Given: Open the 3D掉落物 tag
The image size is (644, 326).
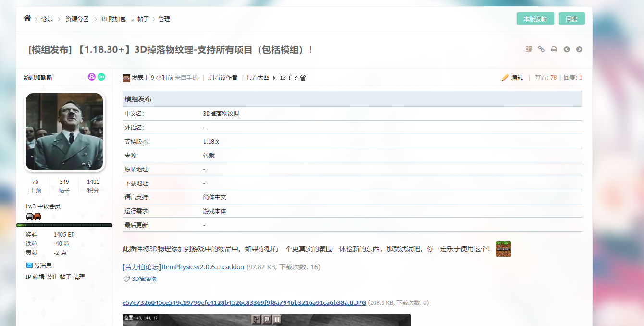Looking at the screenshot, I should [144, 278].
